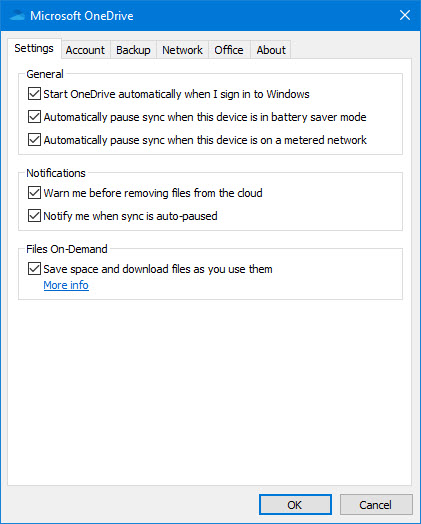The width and height of the screenshot is (421, 524).
Task: Toggle pause sync in battery saver mode
Action: (x=34, y=117)
